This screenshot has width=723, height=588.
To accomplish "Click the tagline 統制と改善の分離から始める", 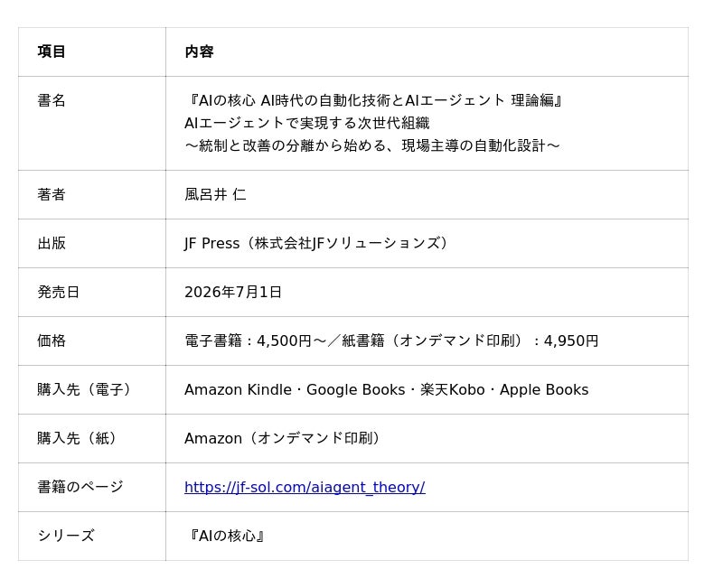I will click(372, 145).
